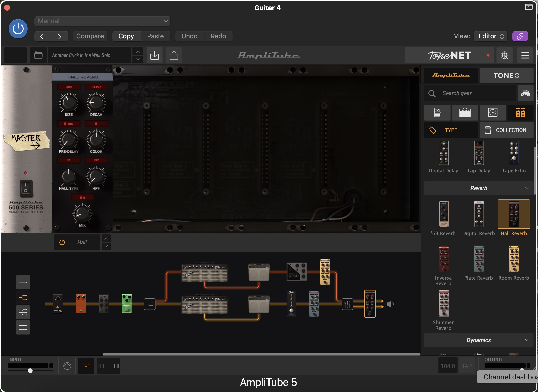Click the Copy button

(126, 36)
